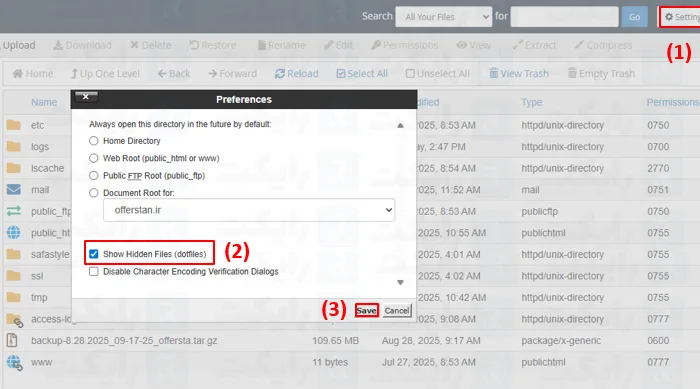Select Public FTP Root radio option
Viewport: 700px width, 389px height.
(x=93, y=176)
